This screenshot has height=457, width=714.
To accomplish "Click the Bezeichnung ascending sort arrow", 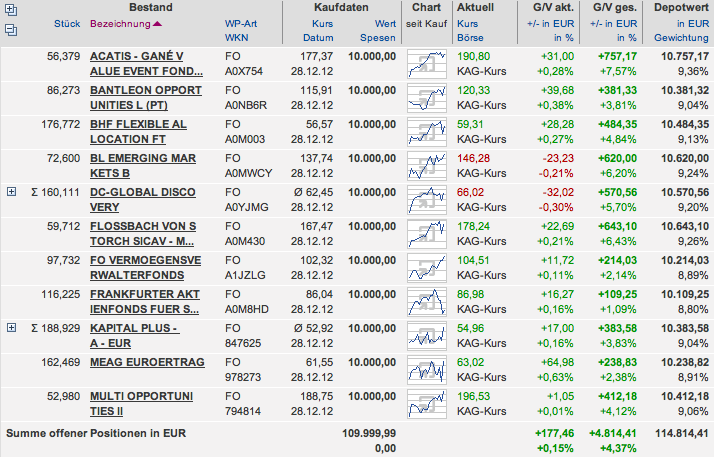I will 158,24.
